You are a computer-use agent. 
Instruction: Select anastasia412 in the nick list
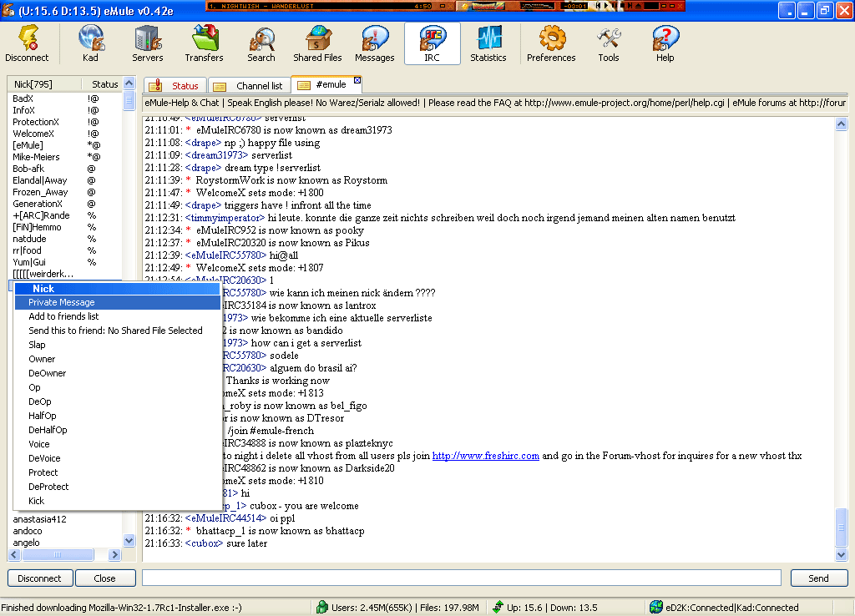click(40, 519)
